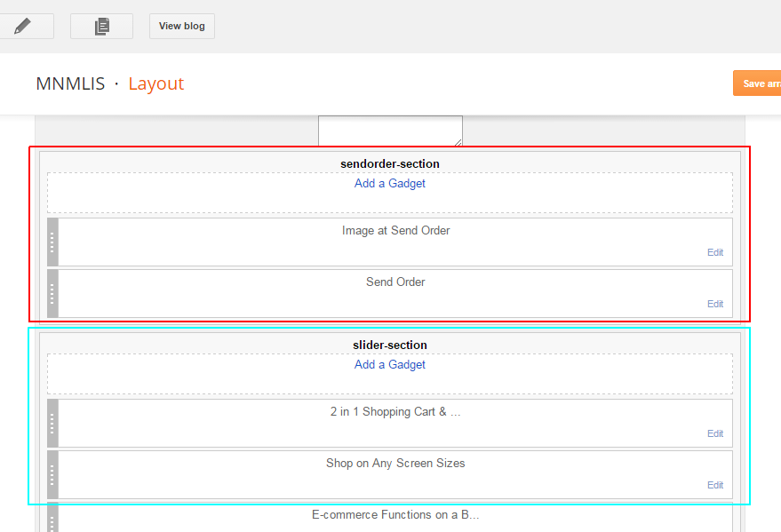The height and width of the screenshot is (532, 781).
Task: Click Save arrangement orange button
Action: tap(757, 83)
